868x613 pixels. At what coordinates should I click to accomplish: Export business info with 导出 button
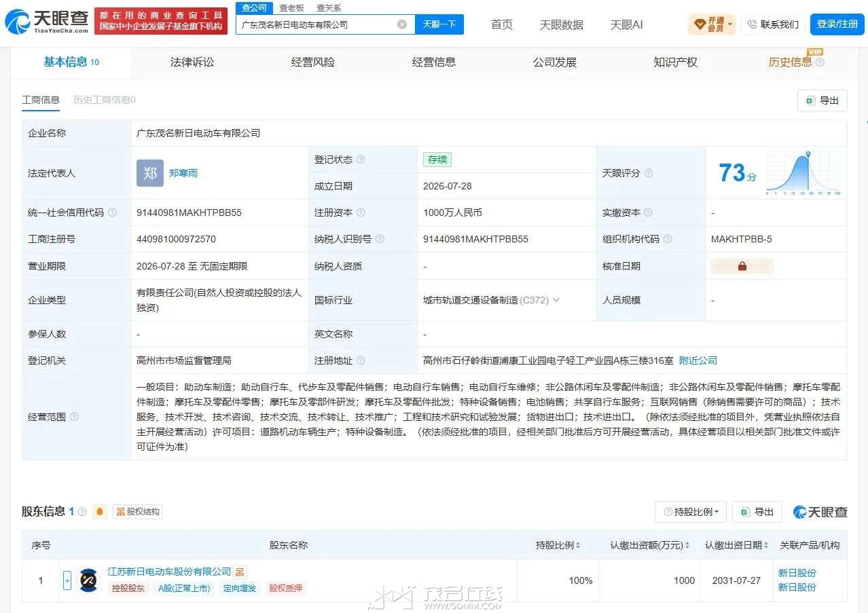tap(822, 100)
